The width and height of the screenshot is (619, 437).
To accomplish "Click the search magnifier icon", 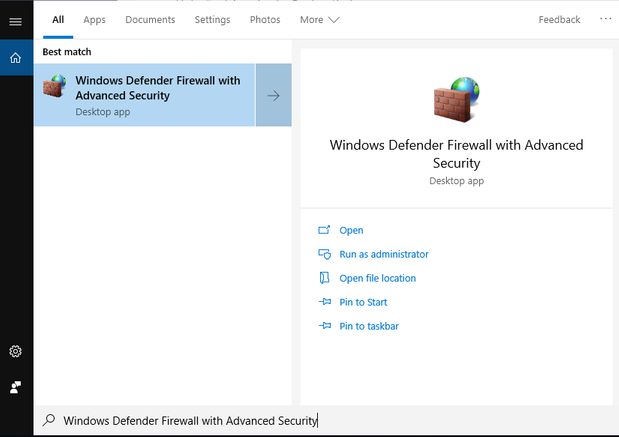I will (x=49, y=420).
